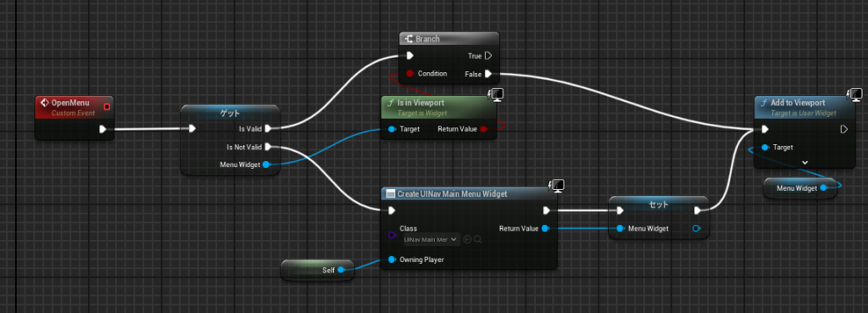Viewport: 868px width, 313px height.
Task: Click the Branch Condition input pin
Action: pyautogui.click(x=409, y=73)
